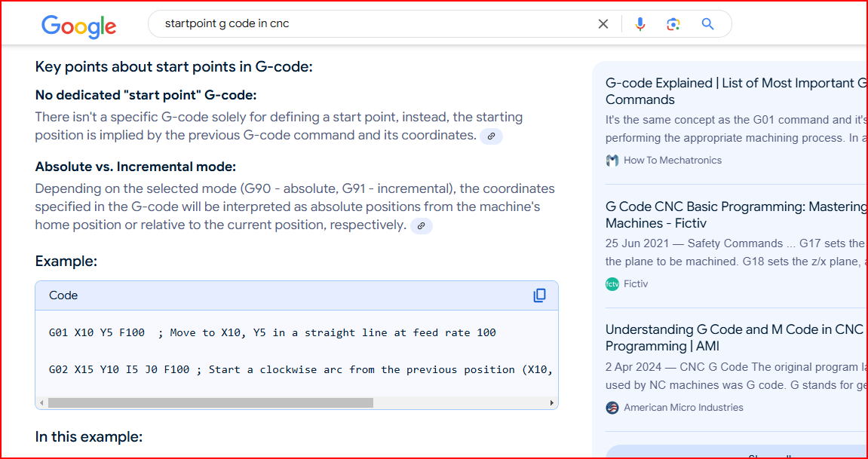Click the How To Mechatronics site icon
The width and height of the screenshot is (868, 459).
pos(612,161)
